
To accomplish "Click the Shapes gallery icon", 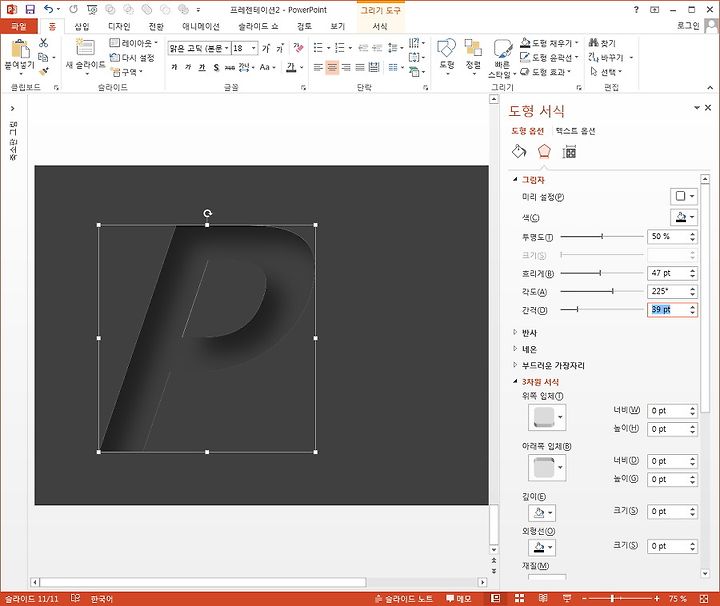I will [x=446, y=48].
